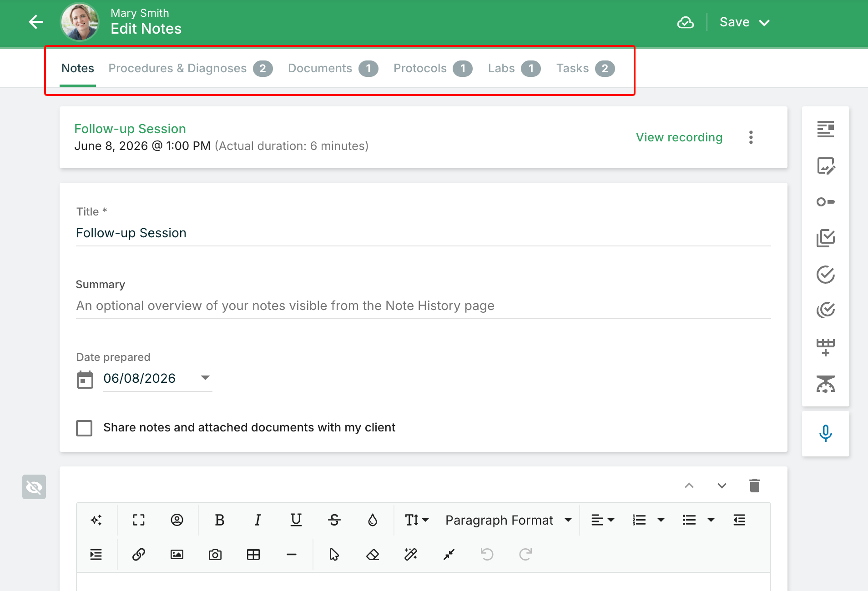This screenshot has width=868, height=591.
Task: Switch to the Tasks tab
Action: click(x=585, y=68)
